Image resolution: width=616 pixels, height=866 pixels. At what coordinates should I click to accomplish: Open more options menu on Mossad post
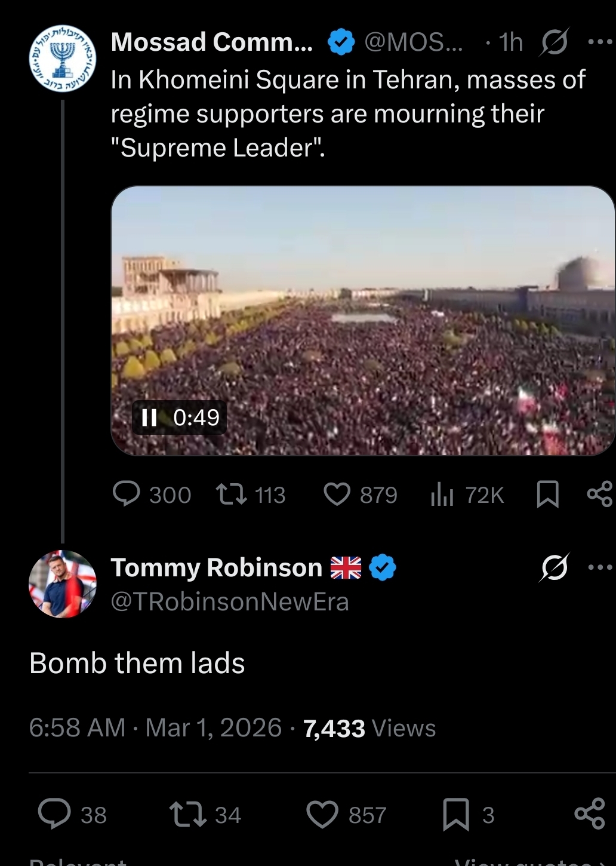click(599, 42)
